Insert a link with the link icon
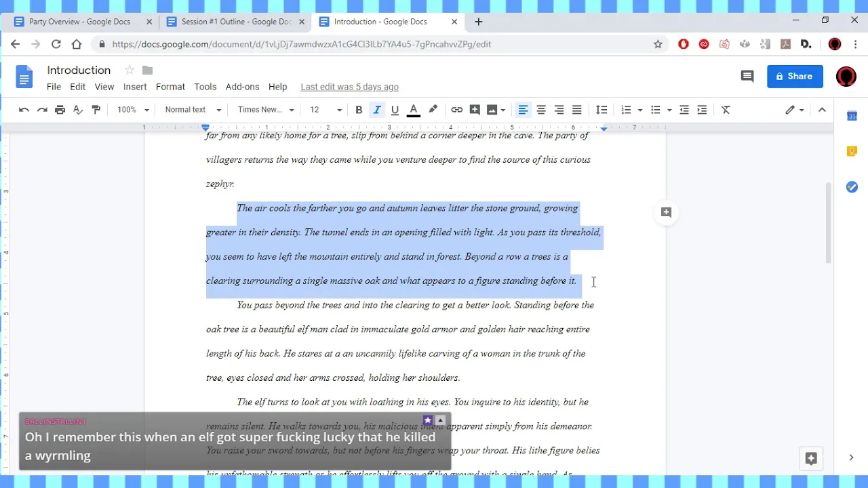This screenshot has height=488, width=868. [457, 110]
